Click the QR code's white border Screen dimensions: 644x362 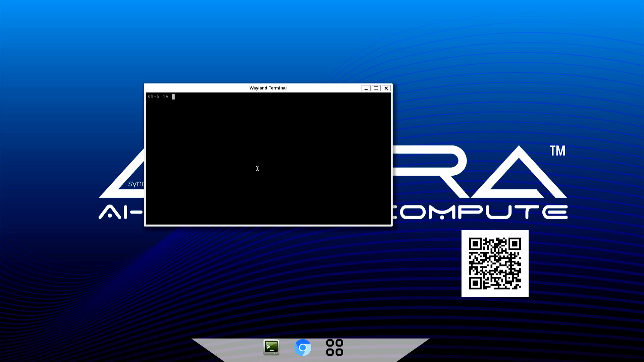[465, 263]
